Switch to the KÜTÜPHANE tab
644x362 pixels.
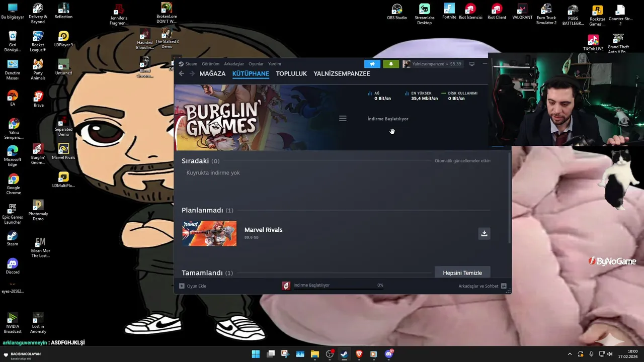coord(251,73)
